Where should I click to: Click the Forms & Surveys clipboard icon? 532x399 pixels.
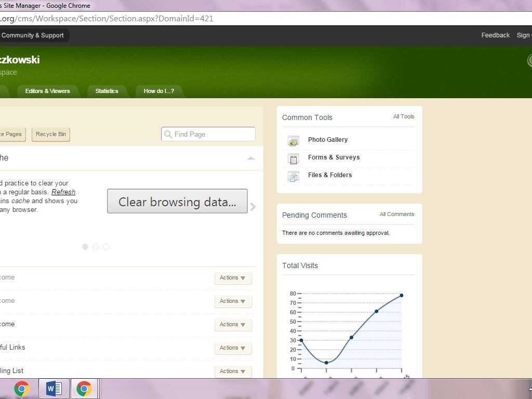tap(294, 158)
